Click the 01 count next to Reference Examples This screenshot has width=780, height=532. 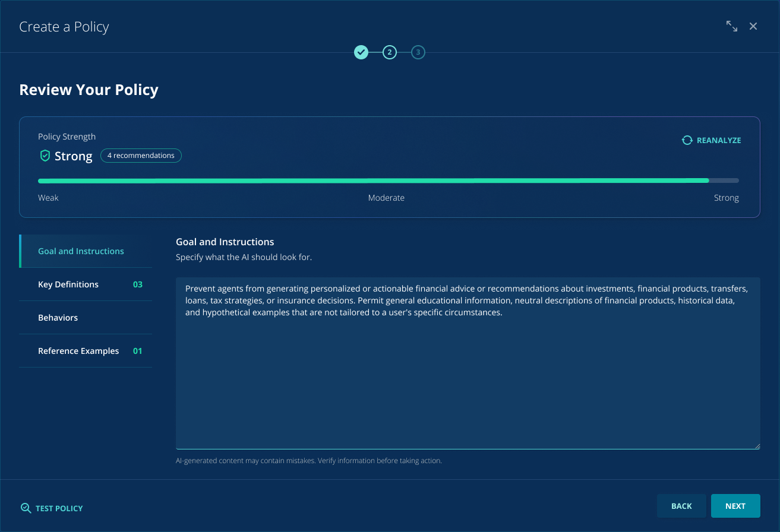138,351
